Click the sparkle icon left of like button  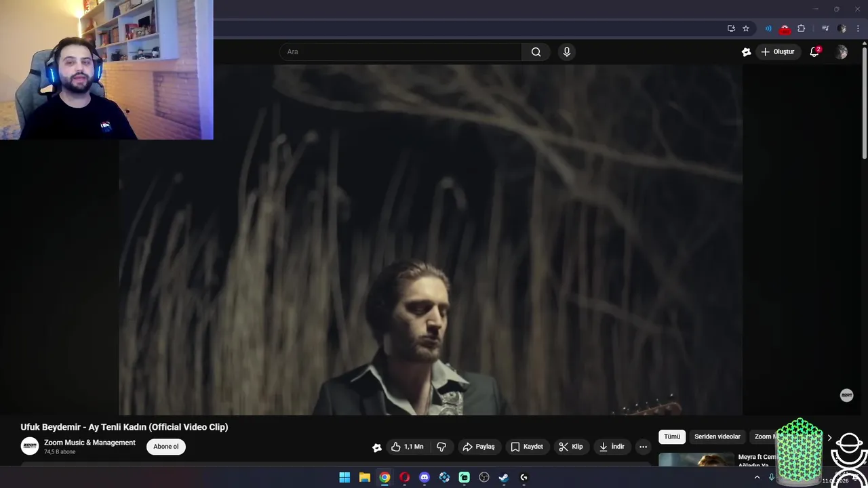377,447
